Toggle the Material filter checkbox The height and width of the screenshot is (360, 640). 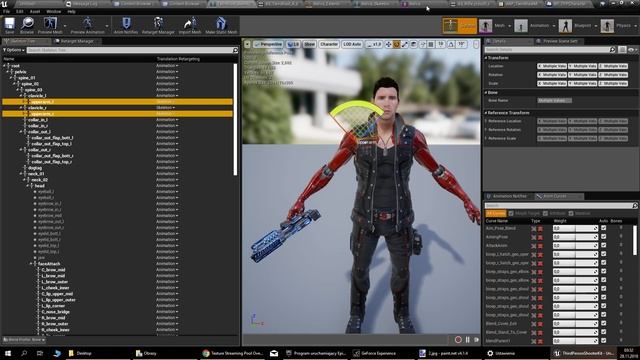click(x=571, y=213)
